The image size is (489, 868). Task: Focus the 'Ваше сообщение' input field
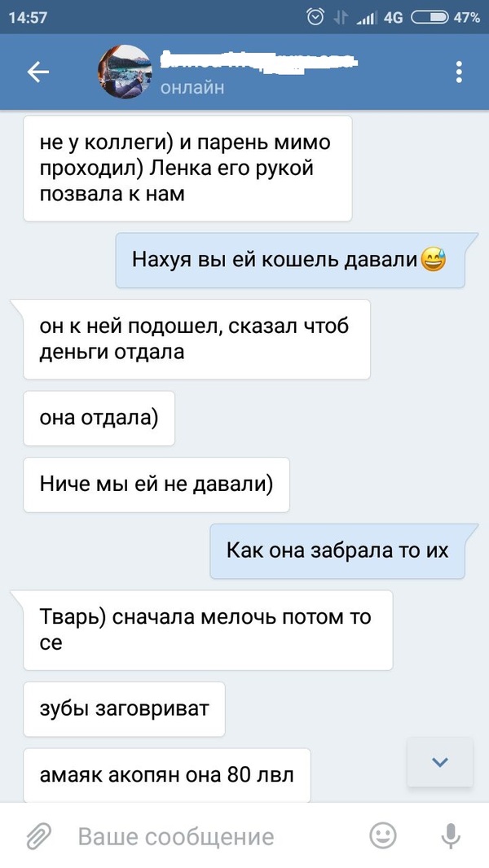(216, 836)
